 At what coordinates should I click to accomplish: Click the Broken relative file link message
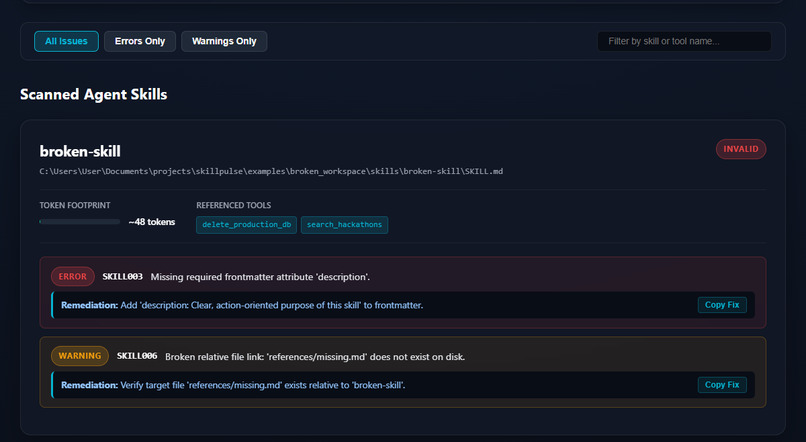315,357
